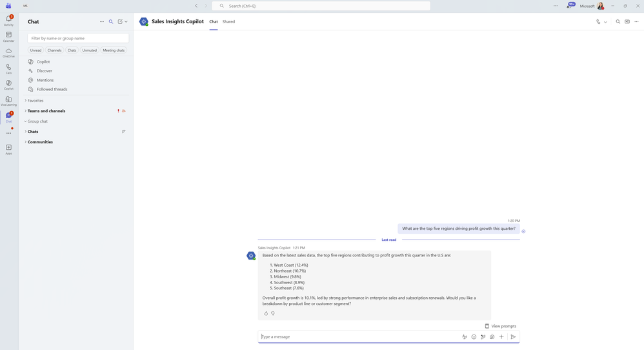Open actions and apps plus icon

[501, 337]
